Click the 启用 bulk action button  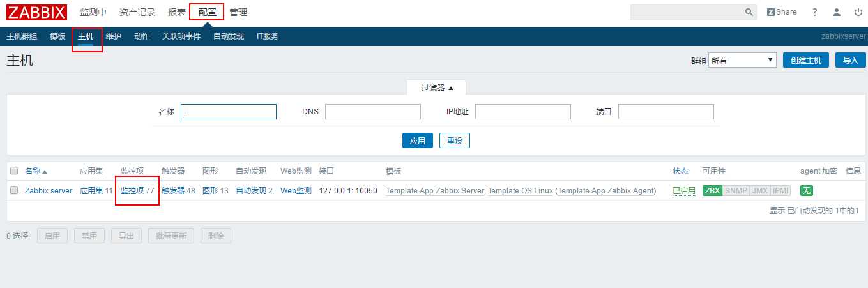(52, 236)
